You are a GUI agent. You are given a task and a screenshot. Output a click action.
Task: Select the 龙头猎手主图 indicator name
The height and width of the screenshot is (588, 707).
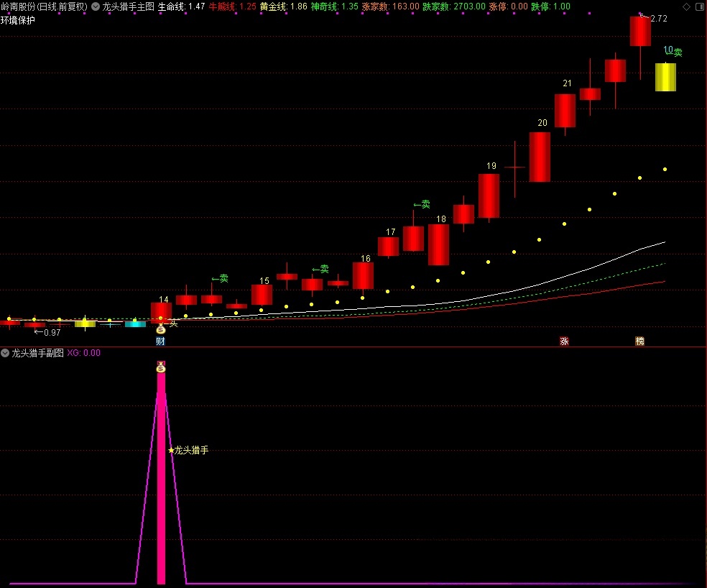pyautogui.click(x=128, y=6)
